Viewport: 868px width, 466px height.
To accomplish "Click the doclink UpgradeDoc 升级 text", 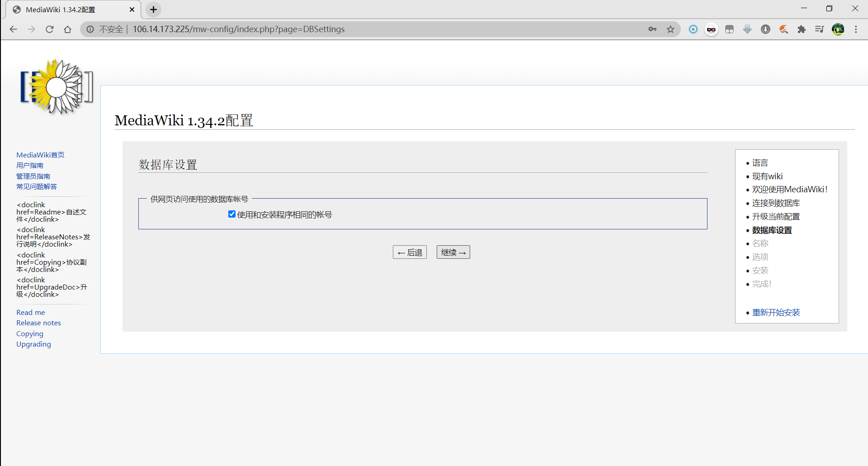I will coord(52,287).
